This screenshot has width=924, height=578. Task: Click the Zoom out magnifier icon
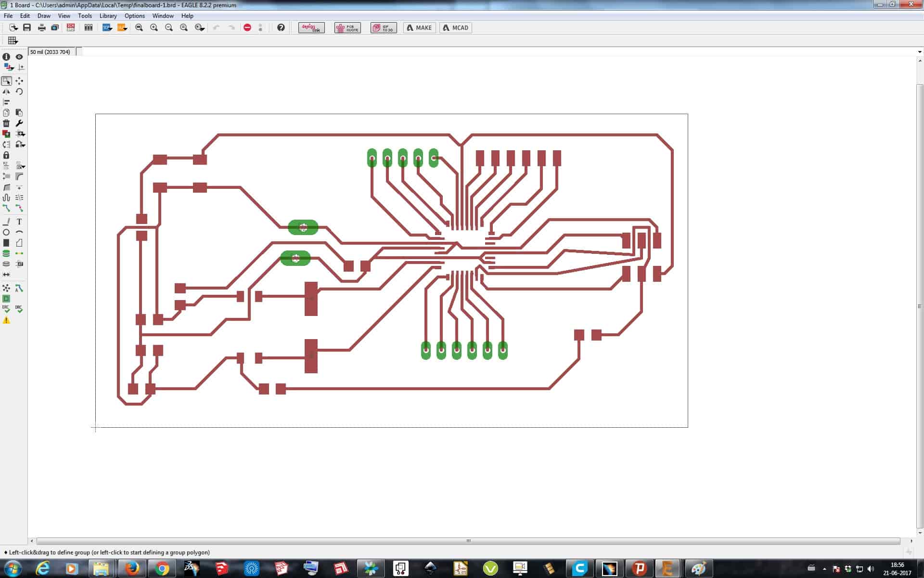[x=169, y=27]
